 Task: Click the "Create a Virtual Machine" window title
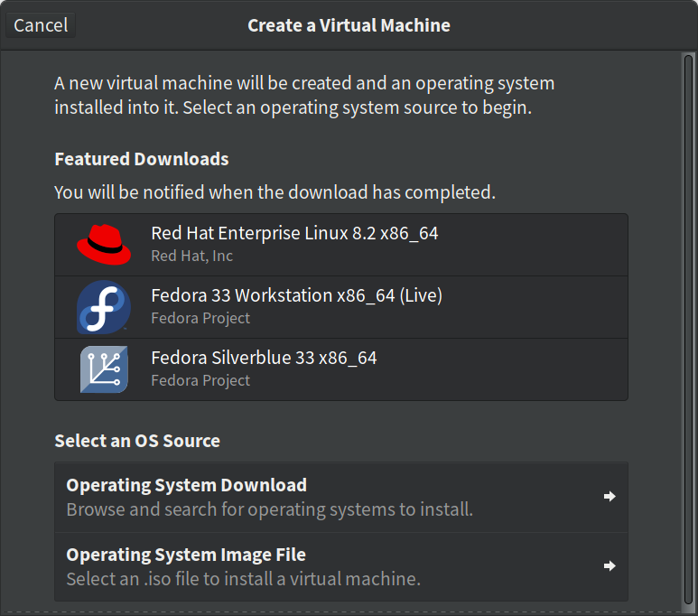(349, 25)
